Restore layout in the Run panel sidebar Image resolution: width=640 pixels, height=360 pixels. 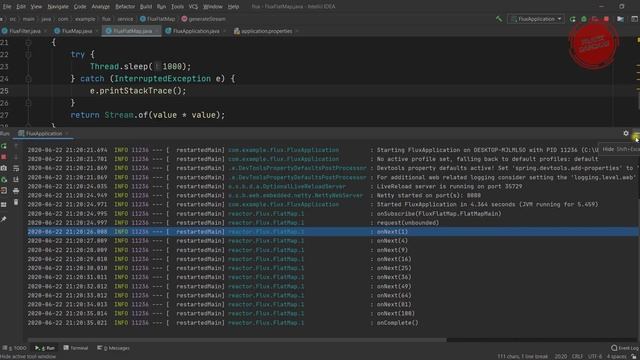[x=4, y=204]
